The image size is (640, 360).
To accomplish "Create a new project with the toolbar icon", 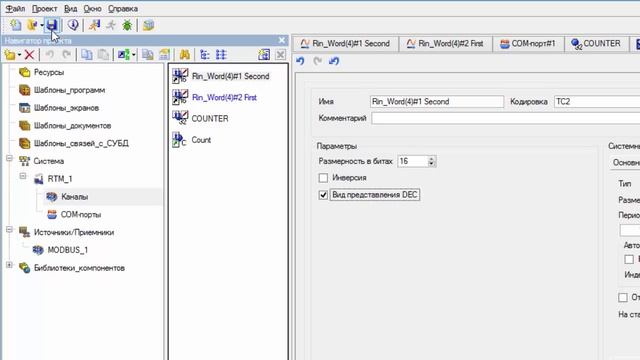I will (x=16, y=25).
